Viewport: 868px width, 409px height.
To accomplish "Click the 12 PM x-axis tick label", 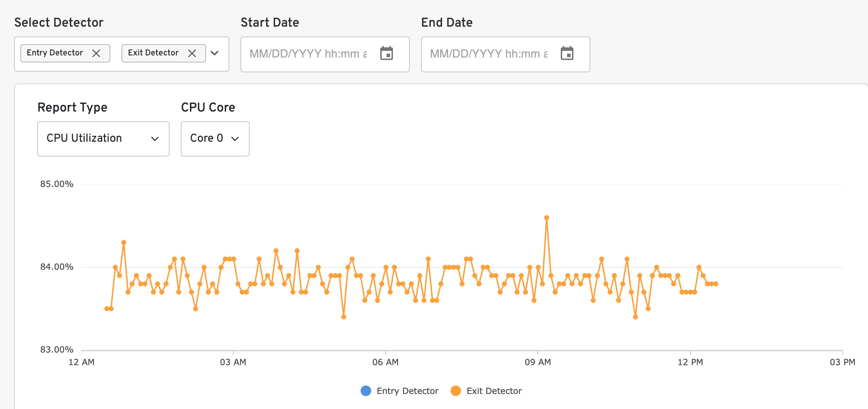I will 690,362.
